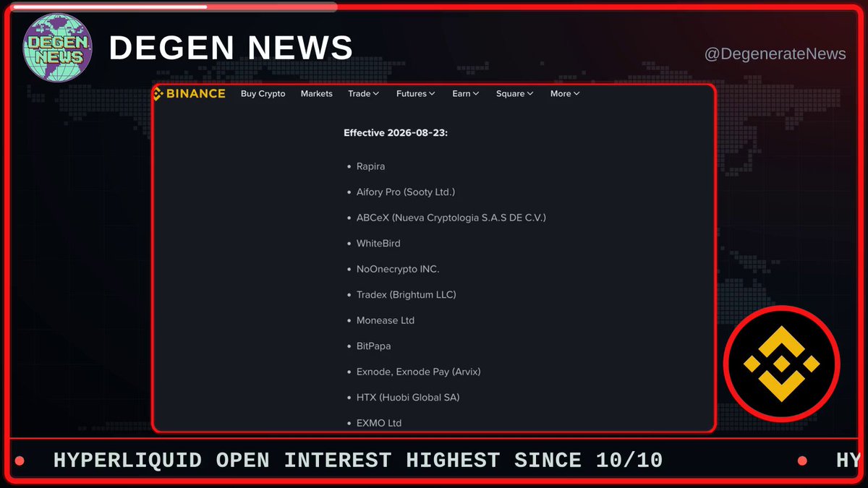Open the Buy Crypto menu item
The image size is (868, 488).
point(263,94)
